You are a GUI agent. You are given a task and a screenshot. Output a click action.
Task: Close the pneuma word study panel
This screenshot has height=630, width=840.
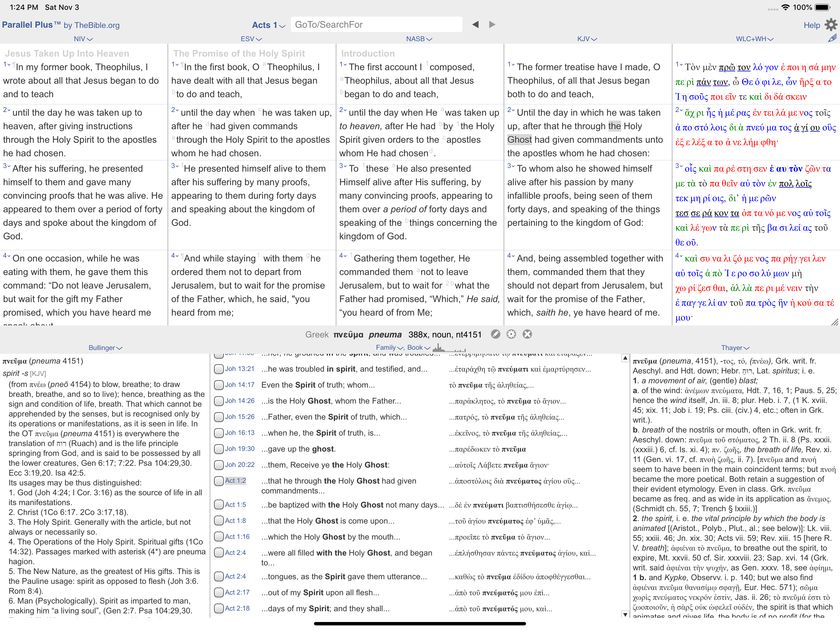(x=528, y=334)
